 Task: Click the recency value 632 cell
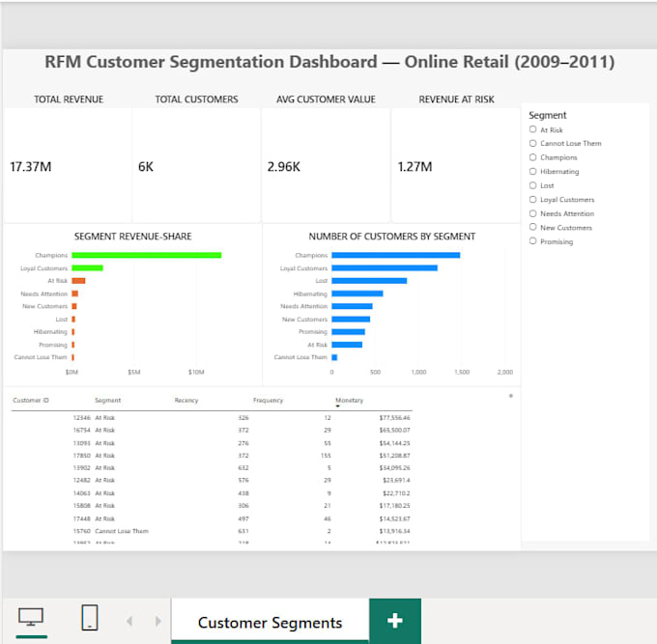pyautogui.click(x=243, y=467)
